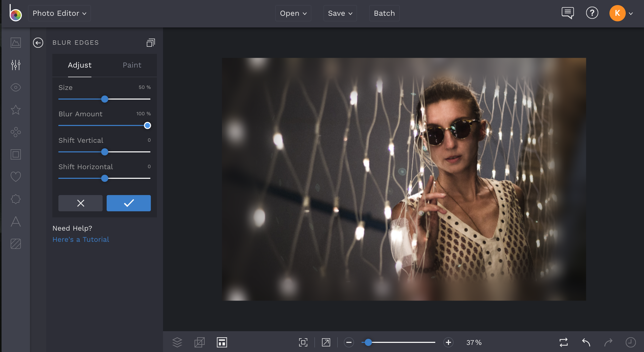Open the Text letter A icon

16,221
